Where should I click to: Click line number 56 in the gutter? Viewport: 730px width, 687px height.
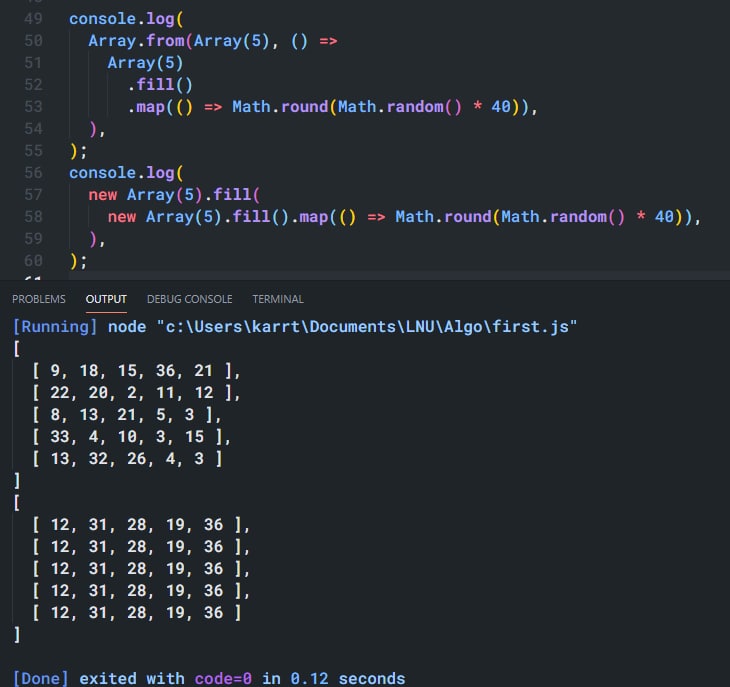33,173
